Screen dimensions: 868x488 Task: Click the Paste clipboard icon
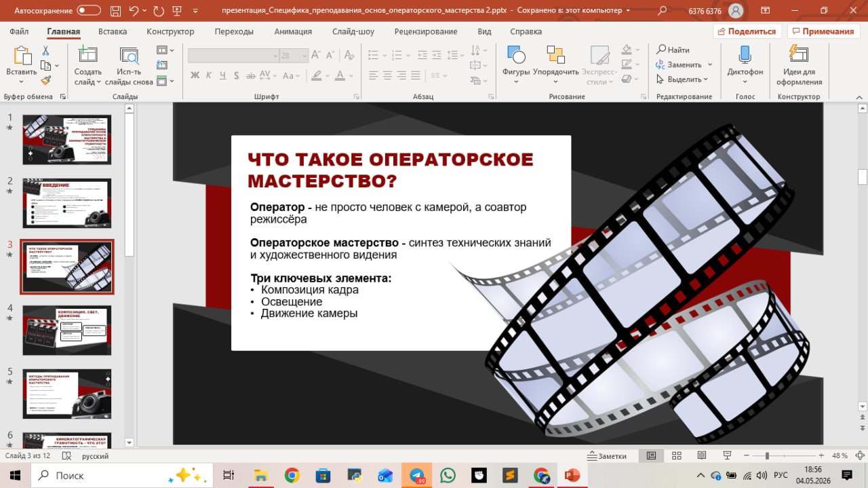tap(22, 56)
